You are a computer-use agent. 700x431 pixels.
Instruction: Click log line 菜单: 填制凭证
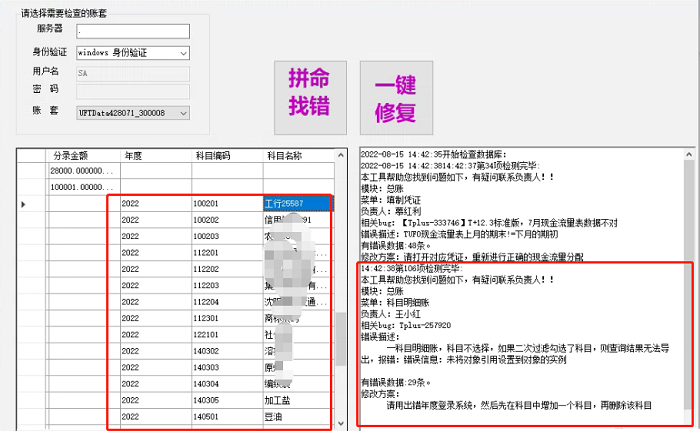pyautogui.click(x=391, y=200)
